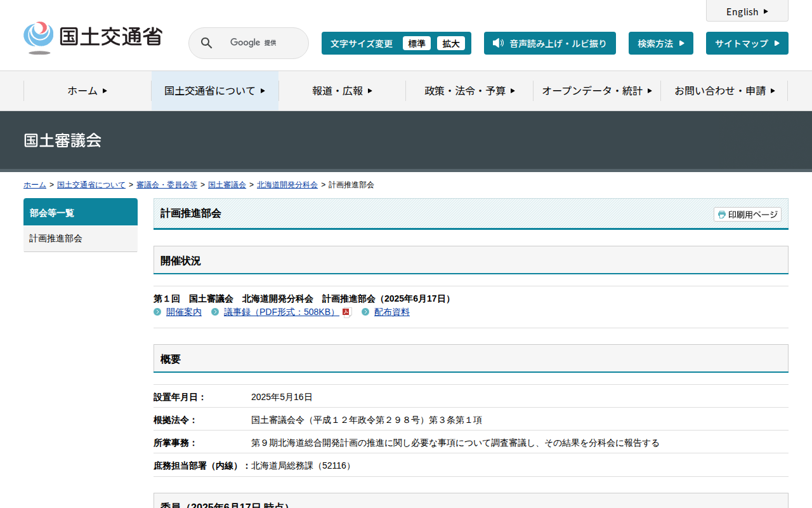Screen dimensions: 812x508
Task: Click the speaker icon for 音声読み上げ
Action: [x=498, y=43]
